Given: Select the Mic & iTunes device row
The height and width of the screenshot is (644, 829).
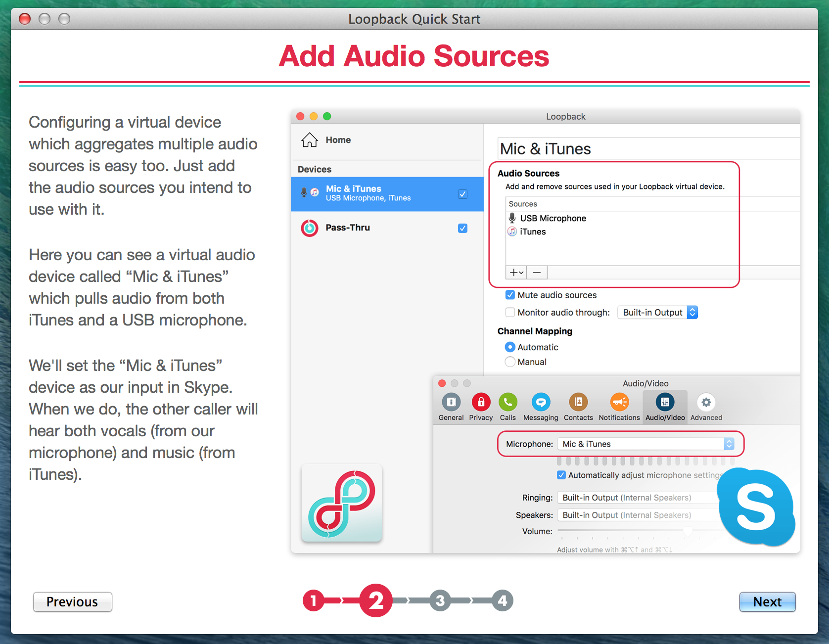Looking at the screenshot, I should (387, 194).
